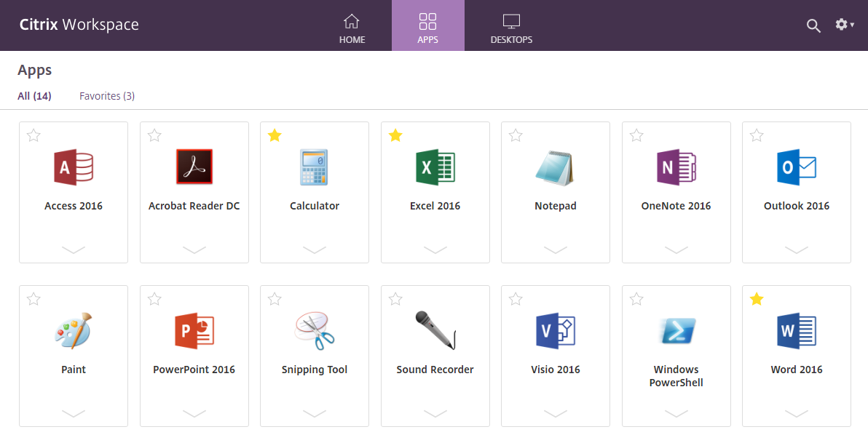This screenshot has height=443, width=868.
Task: Expand Sound Recorder details chevron
Action: tap(435, 414)
